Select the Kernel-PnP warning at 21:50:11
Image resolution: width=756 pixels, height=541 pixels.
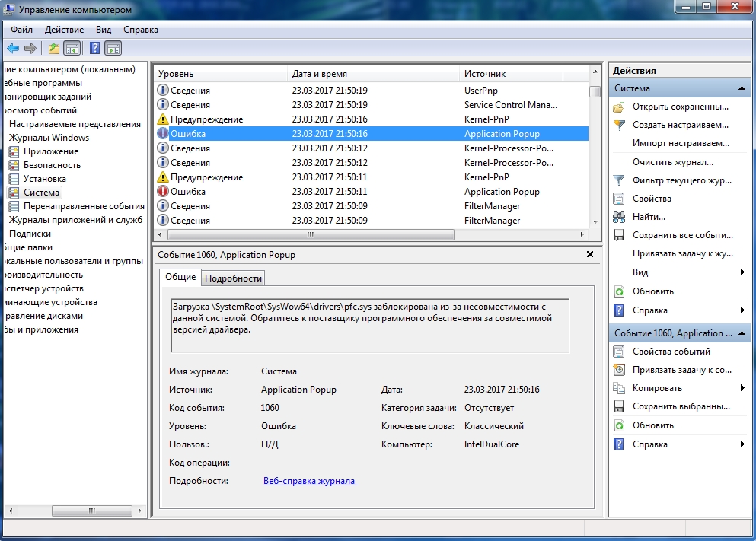pyautogui.click(x=372, y=177)
